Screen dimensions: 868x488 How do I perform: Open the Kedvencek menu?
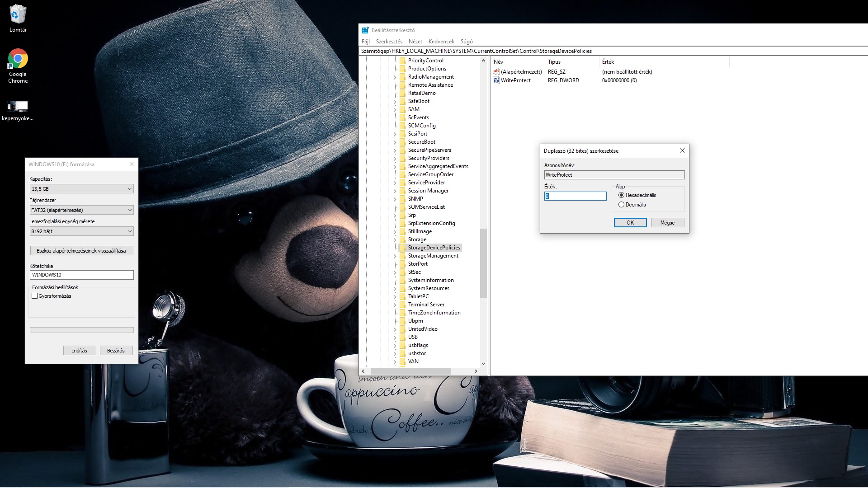[x=441, y=42]
